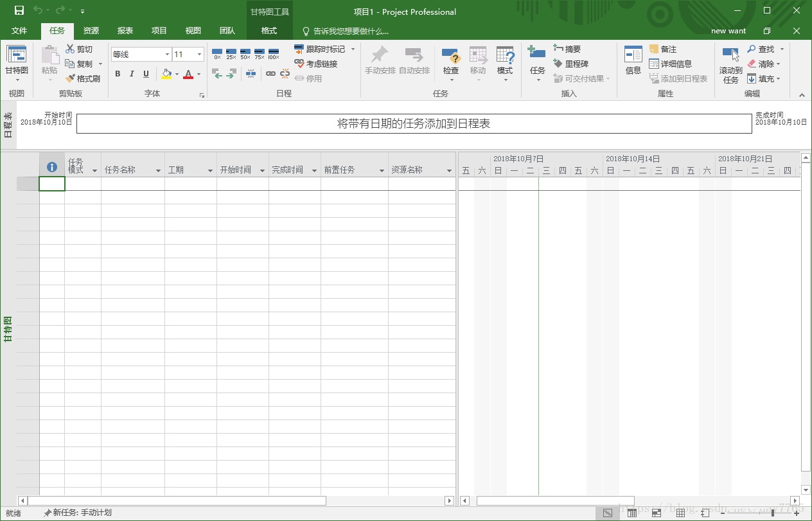Image resolution: width=812 pixels, height=521 pixels.
Task: Open font size dropdown
Action: [200, 55]
